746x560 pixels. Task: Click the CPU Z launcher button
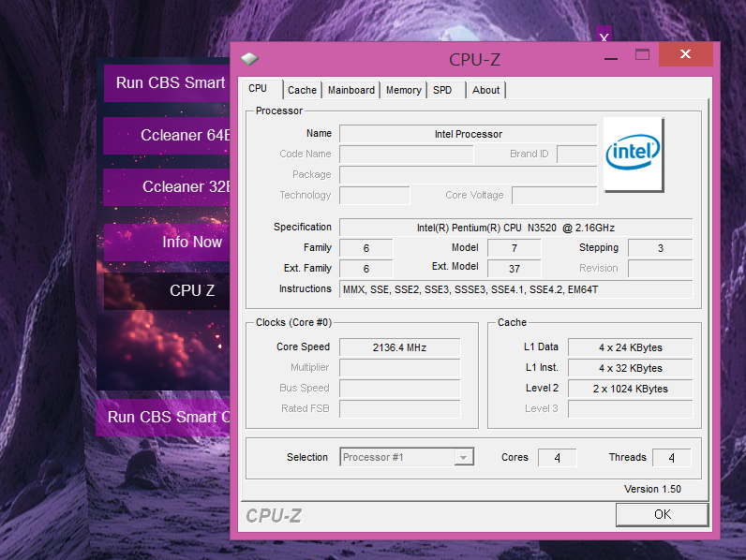167,290
